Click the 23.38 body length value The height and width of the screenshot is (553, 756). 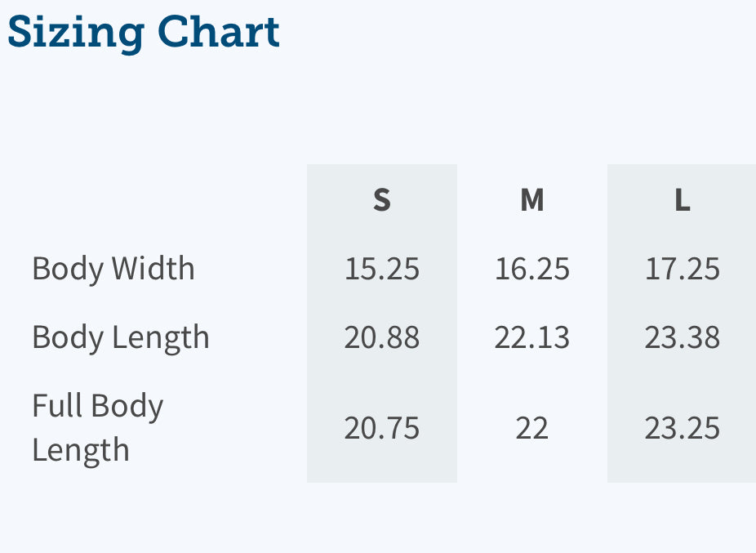point(683,337)
